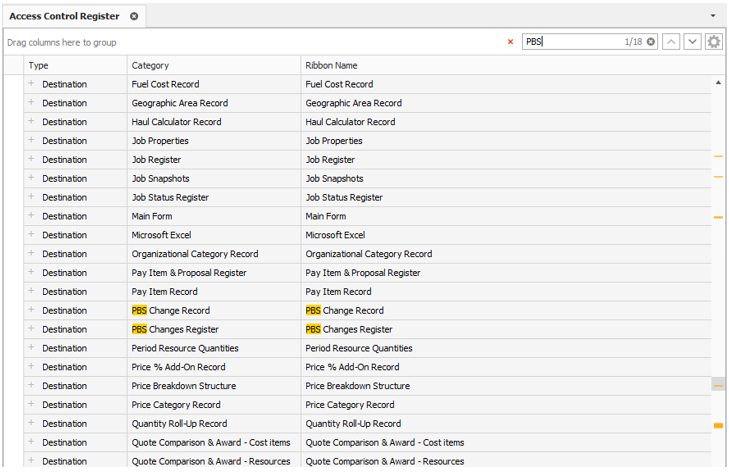The image size is (729, 473).
Task: Select the PBS Changes Register category cell
Action: click(x=214, y=329)
